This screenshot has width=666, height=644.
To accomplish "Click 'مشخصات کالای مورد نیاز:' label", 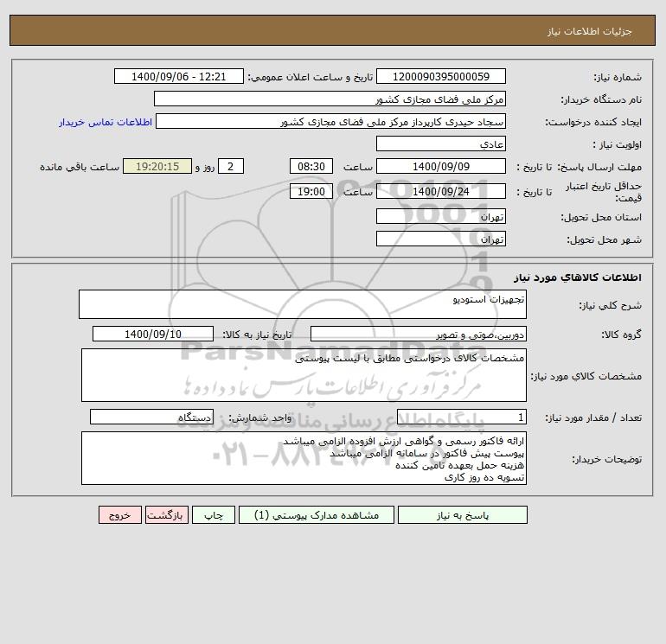I will (x=586, y=376).
